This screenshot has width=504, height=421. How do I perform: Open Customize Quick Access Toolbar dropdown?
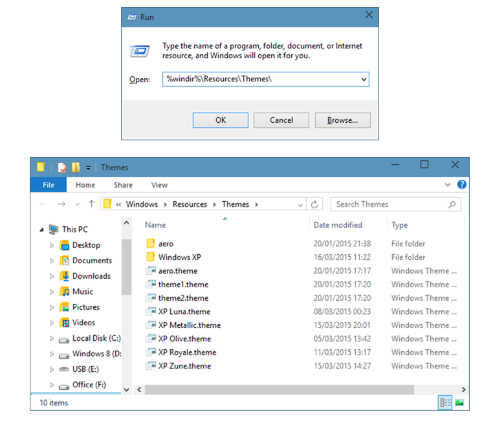coord(88,167)
